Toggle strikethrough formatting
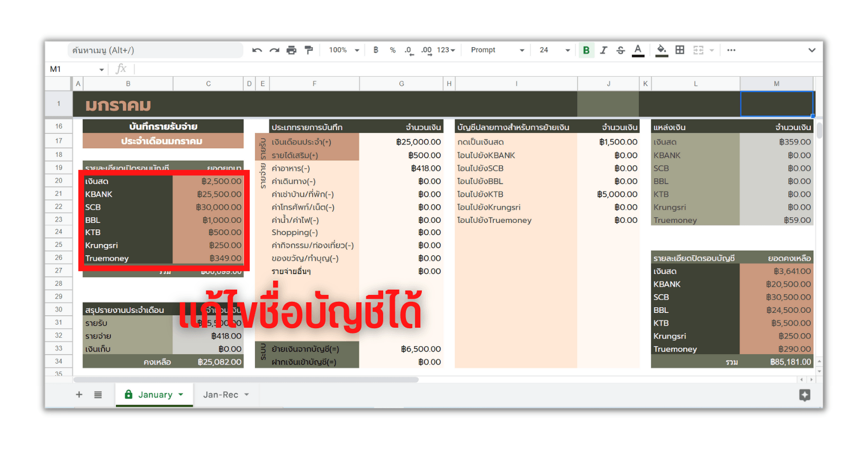The height and width of the screenshot is (450, 868). tap(621, 50)
